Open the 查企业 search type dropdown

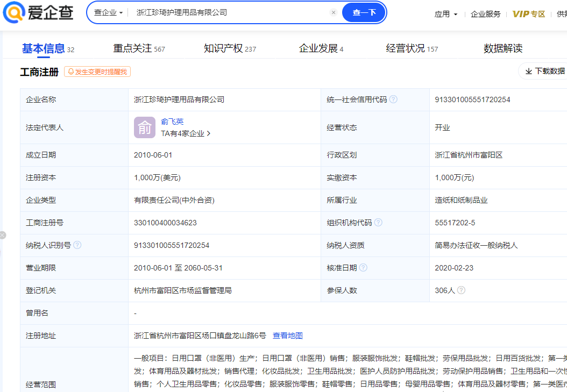(x=108, y=13)
